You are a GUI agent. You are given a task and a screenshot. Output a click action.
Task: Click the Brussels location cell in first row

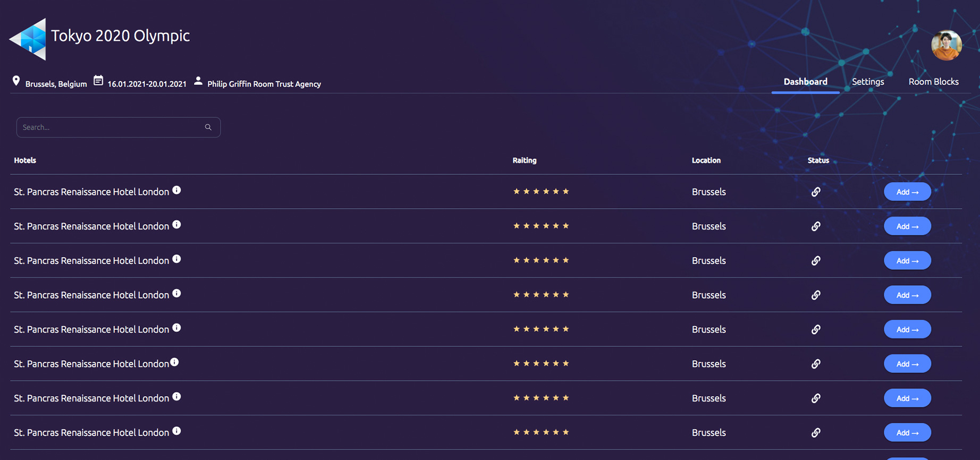(x=708, y=192)
